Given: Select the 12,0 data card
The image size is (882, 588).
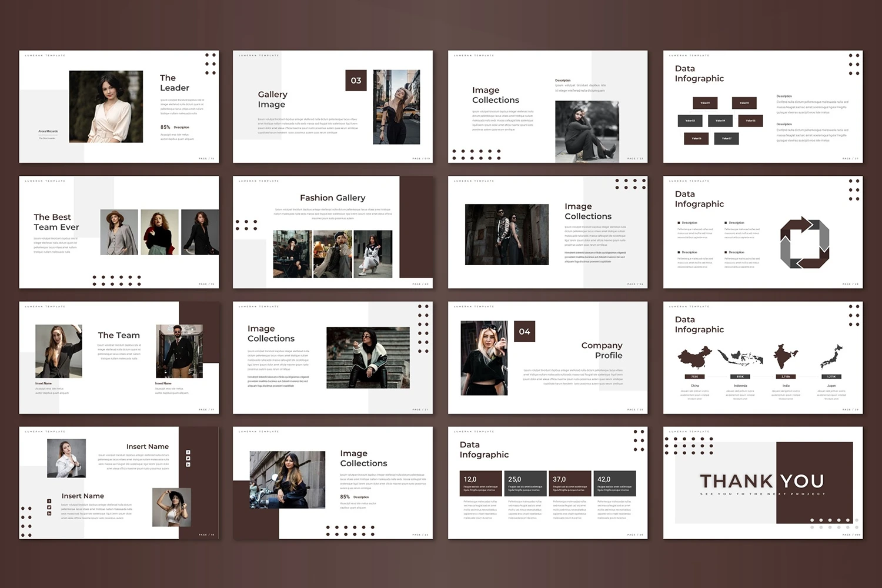Looking at the screenshot, I should (x=480, y=483).
